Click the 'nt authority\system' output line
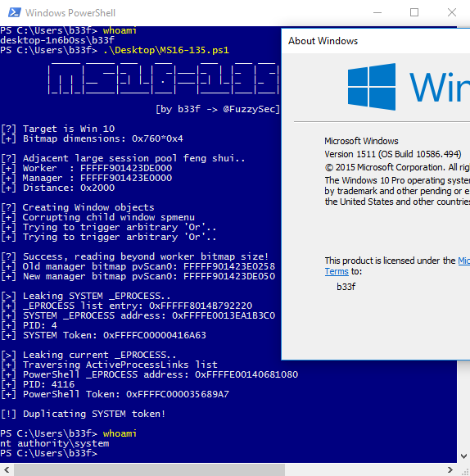The image size is (470, 476). 55,443
